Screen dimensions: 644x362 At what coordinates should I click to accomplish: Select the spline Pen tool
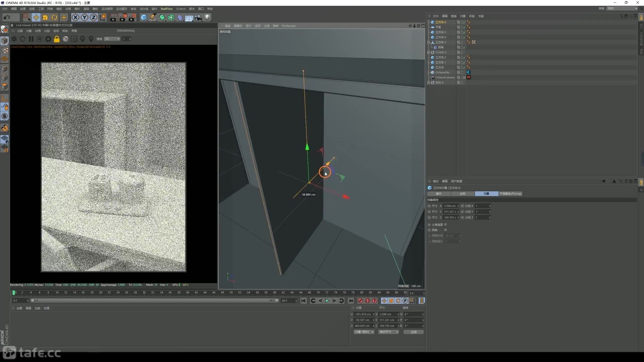point(153,17)
